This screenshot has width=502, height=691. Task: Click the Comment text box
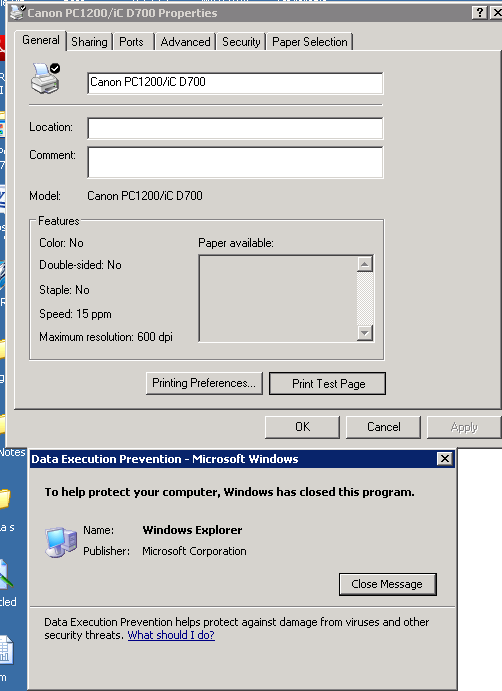[x=235, y=163]
